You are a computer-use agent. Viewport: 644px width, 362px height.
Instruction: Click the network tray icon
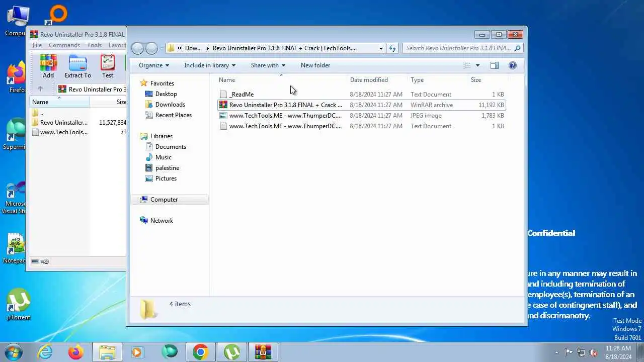point(581,352)
